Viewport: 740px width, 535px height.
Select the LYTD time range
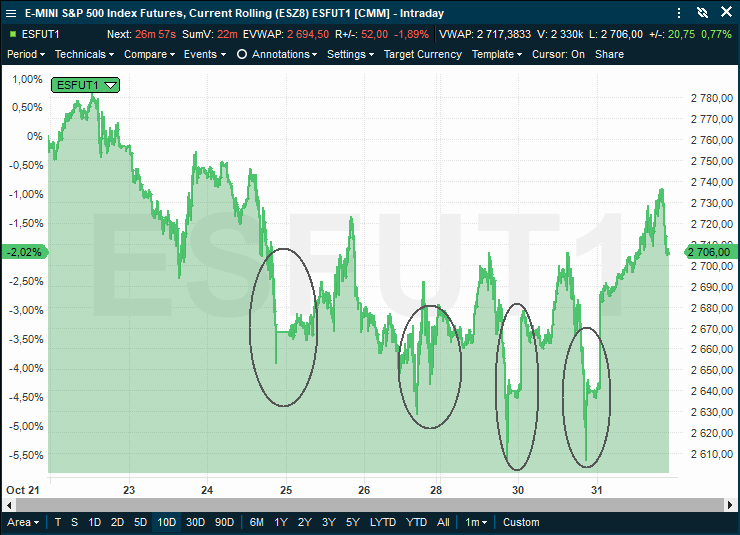(x=383, y=522)
